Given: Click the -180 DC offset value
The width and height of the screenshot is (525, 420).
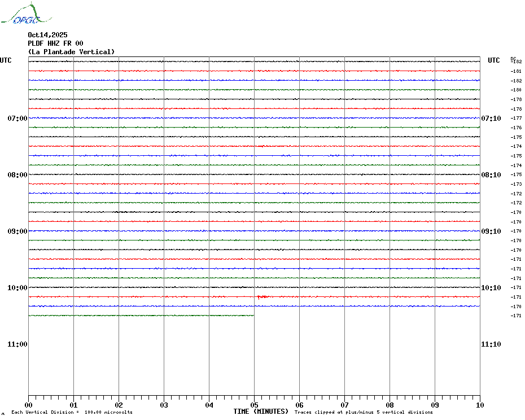Looking at the screenshot, I should (516, 90).
